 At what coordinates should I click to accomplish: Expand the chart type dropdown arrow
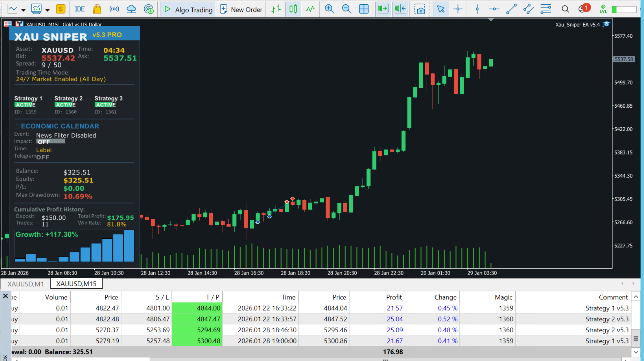(23, 10)
